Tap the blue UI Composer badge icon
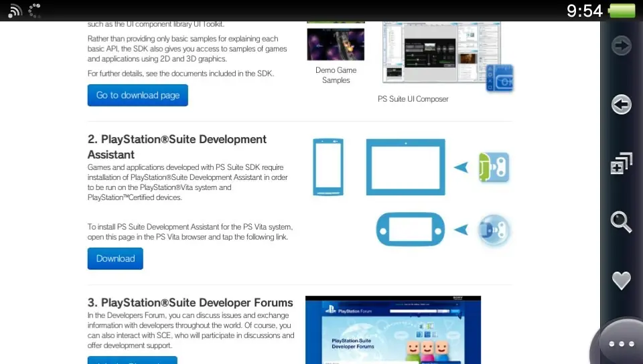Viewport: 643px width, 364px height. 500,78
